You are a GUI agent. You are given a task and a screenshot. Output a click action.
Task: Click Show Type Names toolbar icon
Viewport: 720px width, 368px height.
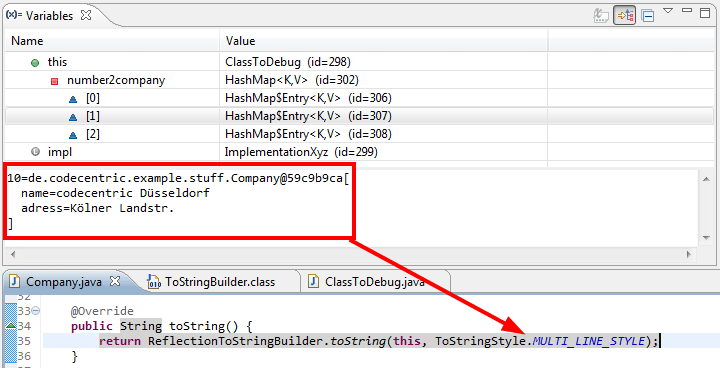601,15
